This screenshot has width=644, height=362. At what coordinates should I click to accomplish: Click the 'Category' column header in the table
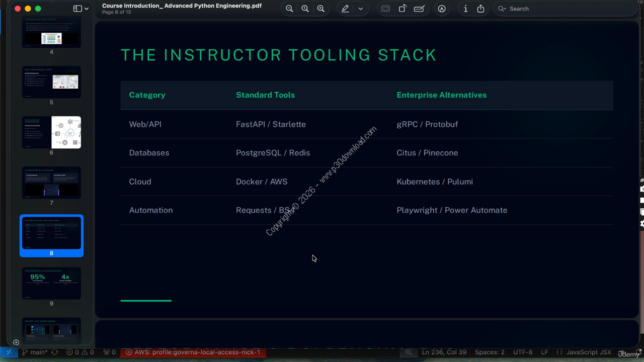(x=147, y=95)
